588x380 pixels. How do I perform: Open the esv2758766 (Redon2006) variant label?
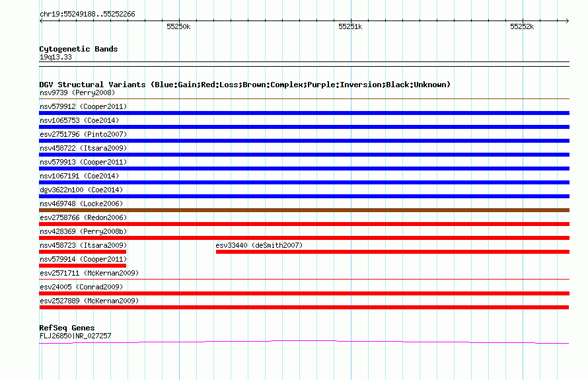(83, 217)
